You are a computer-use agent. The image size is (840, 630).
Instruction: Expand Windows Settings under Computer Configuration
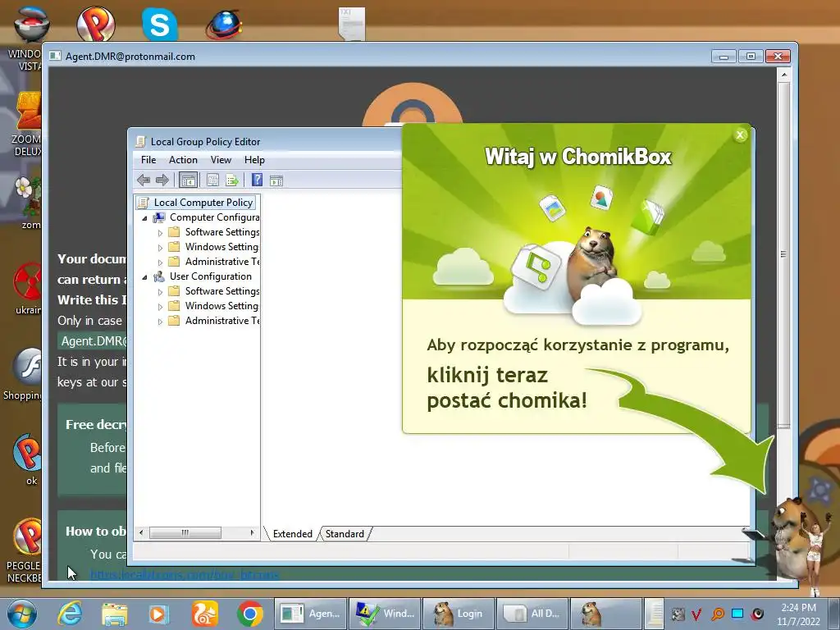160,248
